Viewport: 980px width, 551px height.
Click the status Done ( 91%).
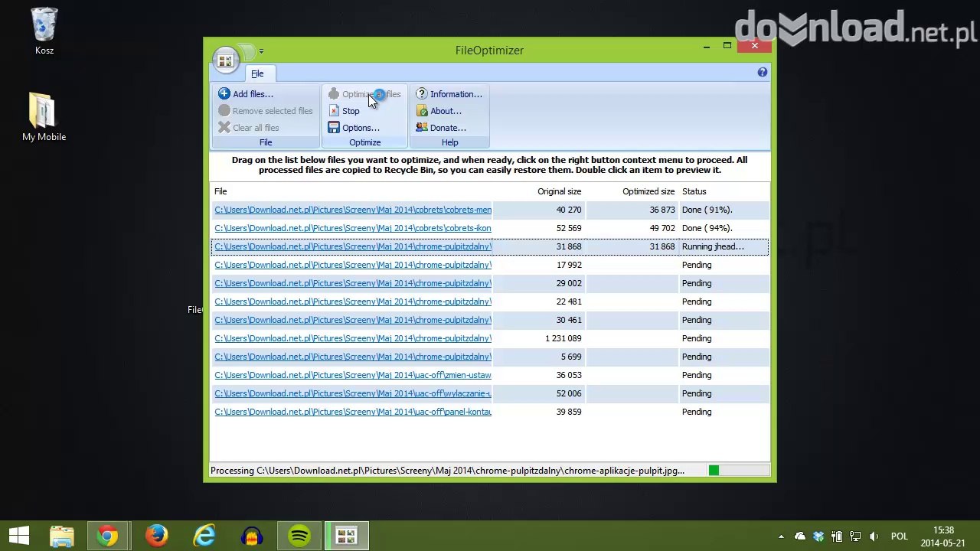click(707, 210)
